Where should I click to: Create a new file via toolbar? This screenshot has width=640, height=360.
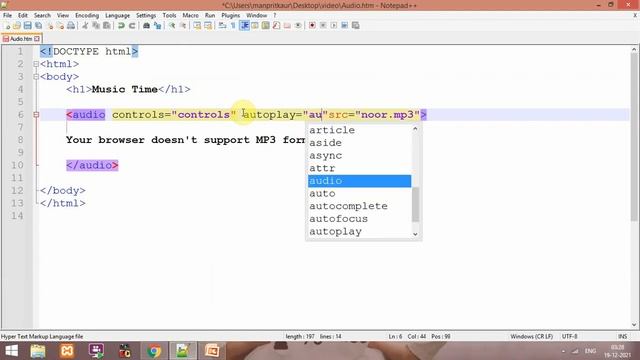tap(7, 25)
